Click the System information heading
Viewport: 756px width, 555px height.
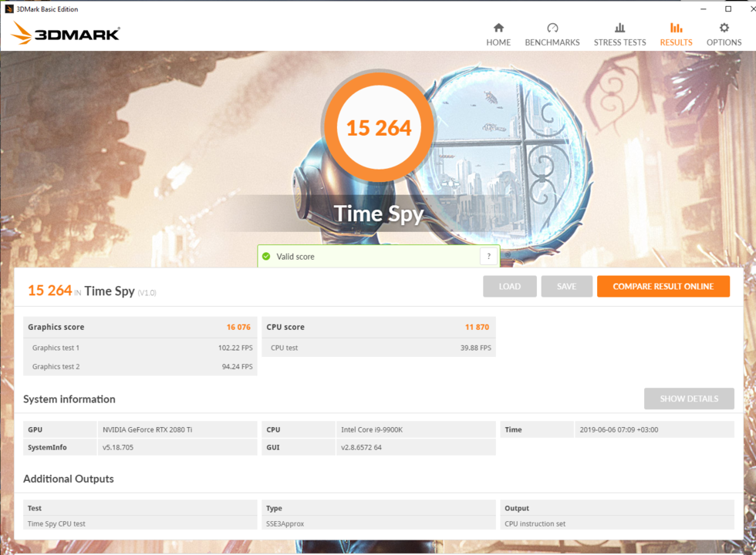pyautogui.click(x=69, y=399)
